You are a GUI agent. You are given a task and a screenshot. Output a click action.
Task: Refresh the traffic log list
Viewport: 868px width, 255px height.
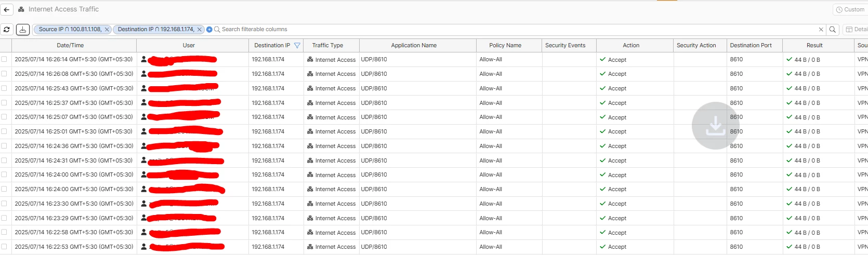[7, 30]
